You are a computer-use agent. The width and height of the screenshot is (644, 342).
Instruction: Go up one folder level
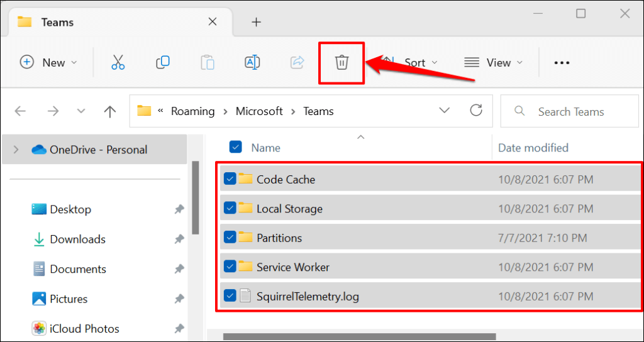[110, 112]
